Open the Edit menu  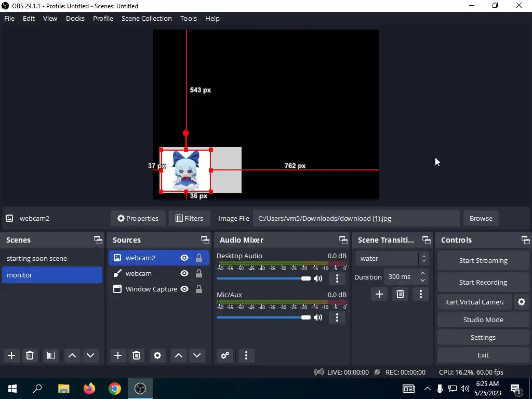[x=29, y=18]
